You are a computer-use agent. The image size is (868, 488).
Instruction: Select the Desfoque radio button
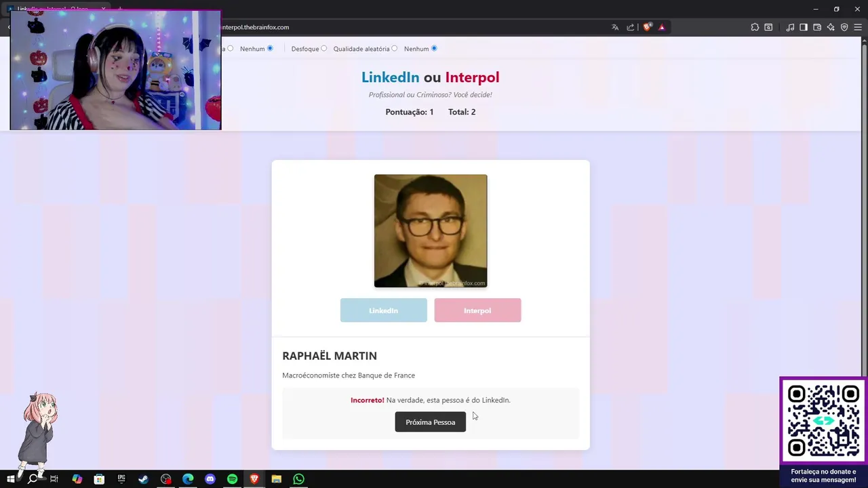(x=323, y=48)
